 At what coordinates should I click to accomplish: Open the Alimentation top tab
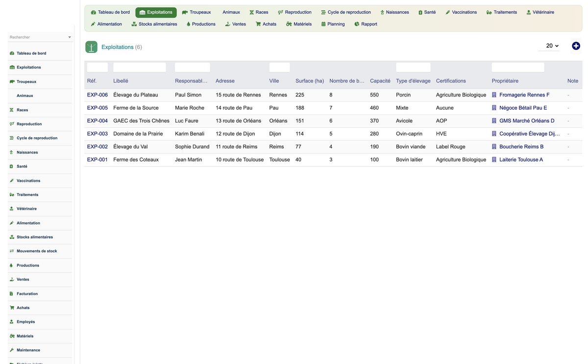click(106, 24)
